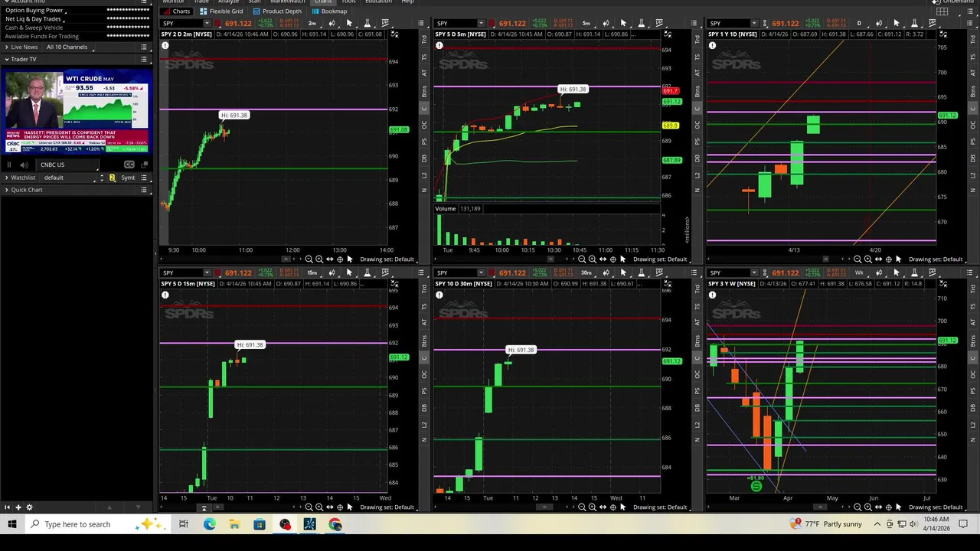The height and width of the screenshot is (551, 980).
Task: Expand the Watchlist section
Action: [6, 178]
